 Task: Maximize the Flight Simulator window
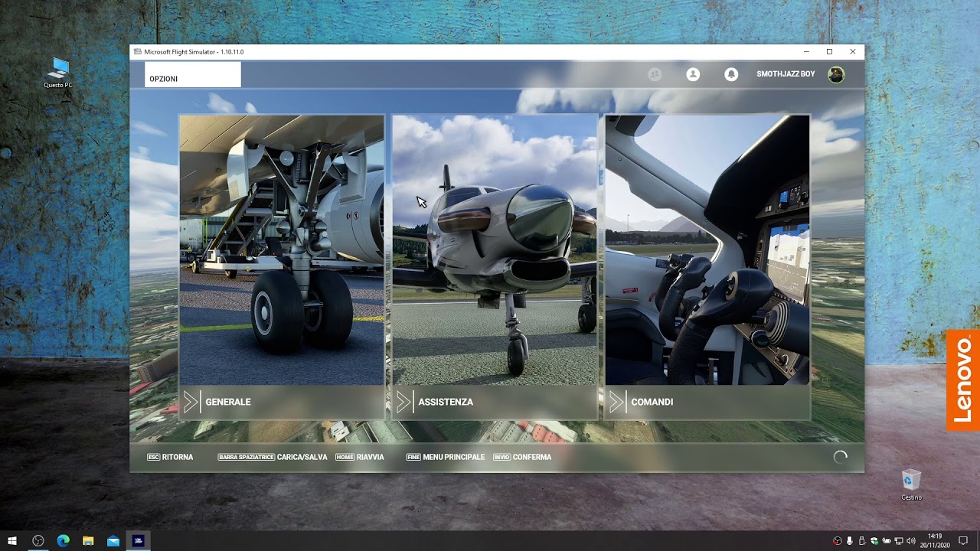click(829, 52)
